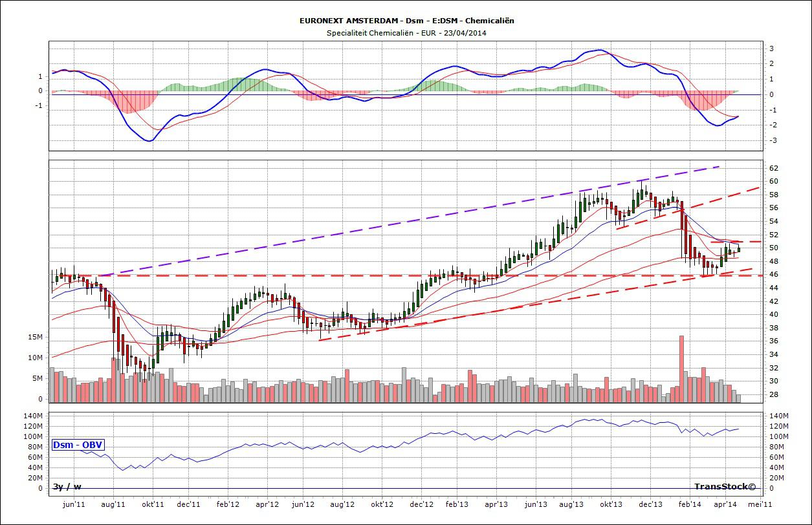Click the dec'13 date label
This screenshot has height=525, width=812.
(650, 504)
